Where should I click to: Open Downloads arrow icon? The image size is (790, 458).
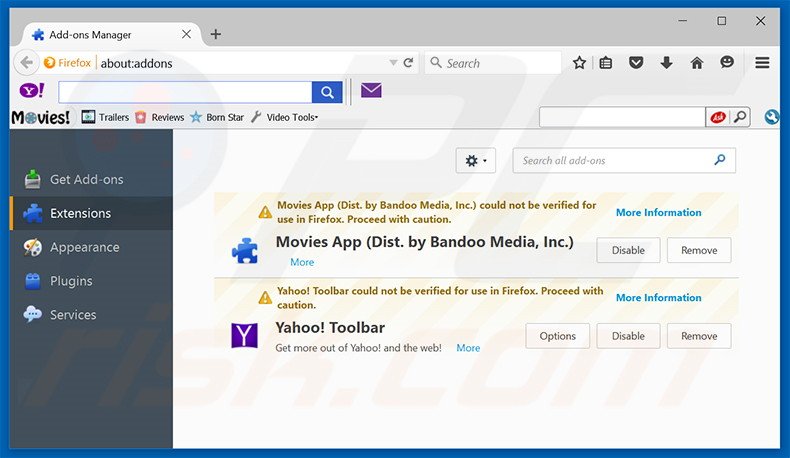[x=666, y=63]
